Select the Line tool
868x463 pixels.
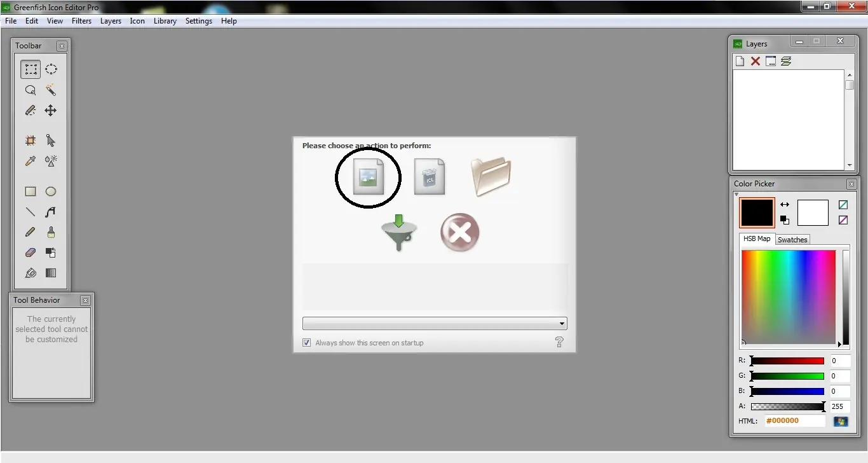[x=31, y=212]
